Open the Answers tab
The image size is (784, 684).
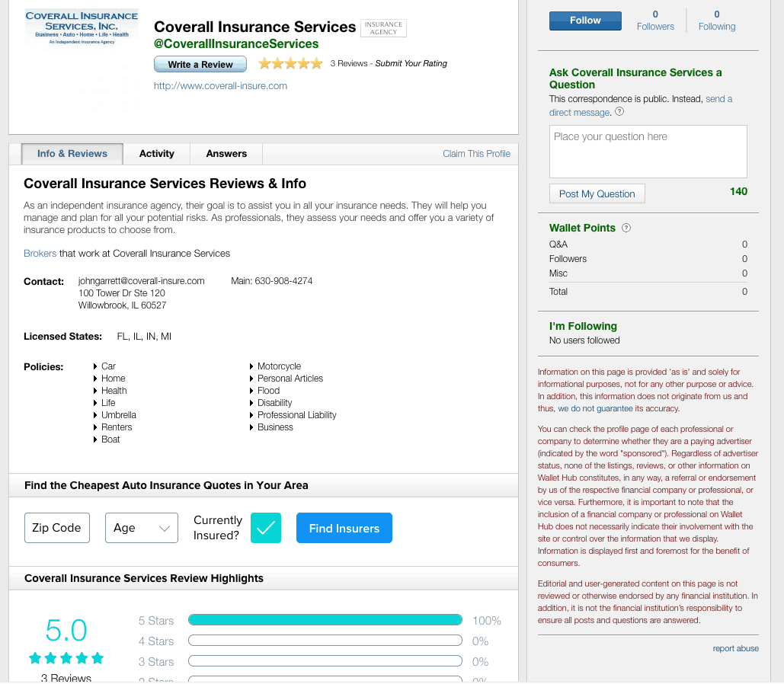[226, 154]
